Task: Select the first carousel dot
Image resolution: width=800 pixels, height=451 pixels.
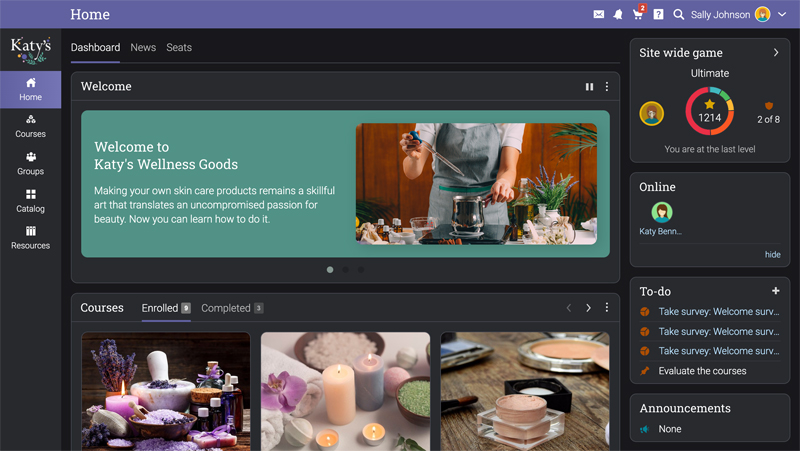Action: (x=330, y=269)
